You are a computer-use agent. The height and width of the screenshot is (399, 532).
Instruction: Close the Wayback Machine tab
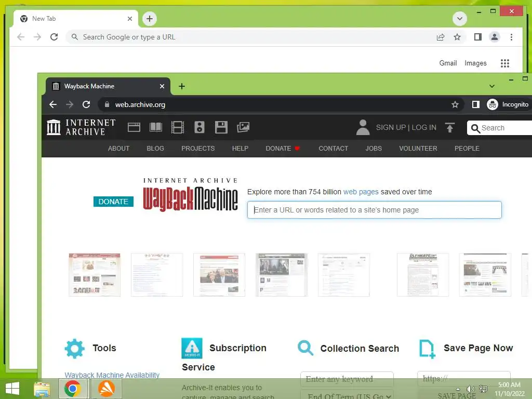[x=162, y=86]
